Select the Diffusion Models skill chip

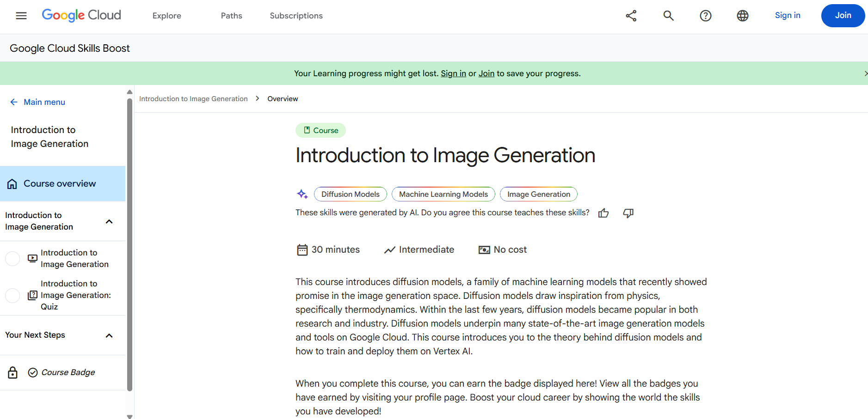tap(351, 194)
